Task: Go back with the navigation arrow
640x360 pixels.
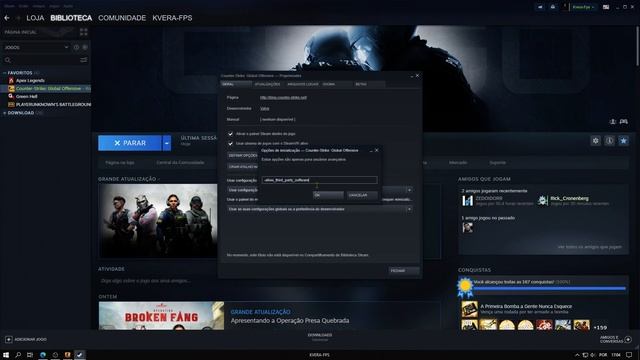Action: click(7, 18)
